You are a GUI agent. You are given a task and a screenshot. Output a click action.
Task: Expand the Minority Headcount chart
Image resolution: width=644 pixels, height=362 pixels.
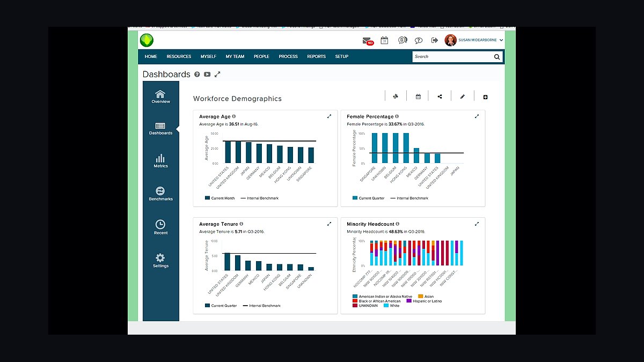pos(477,224)
